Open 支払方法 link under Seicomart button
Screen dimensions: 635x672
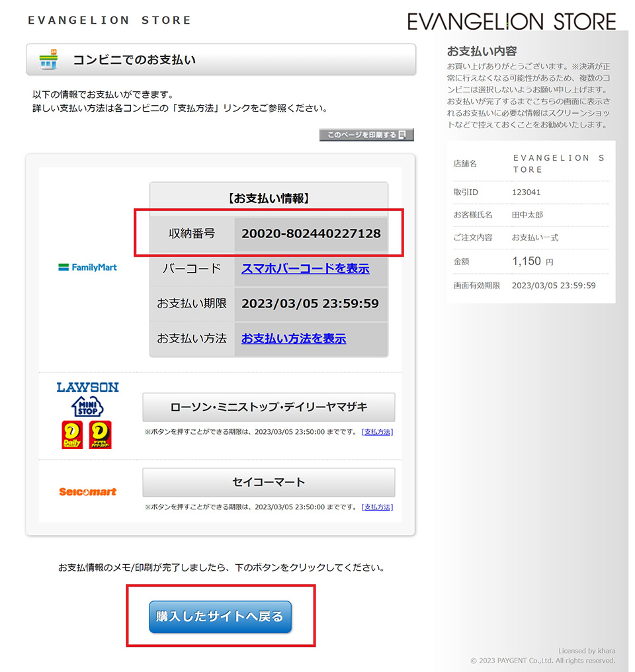pyautogui.click(x=378, y=507)
